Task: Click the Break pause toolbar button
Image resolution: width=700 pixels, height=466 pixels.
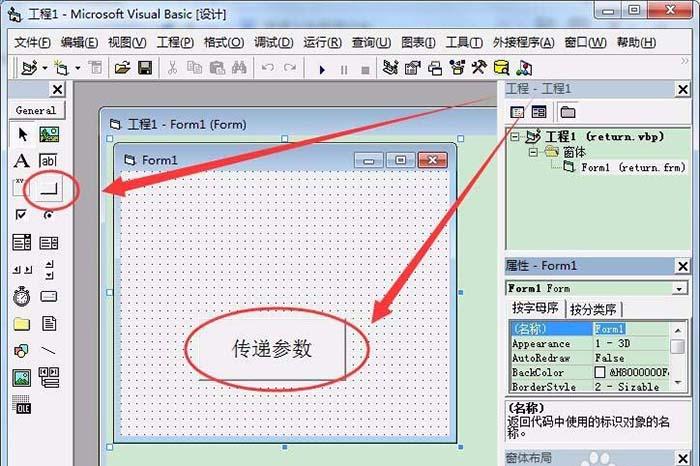Action: pyautogui.click(x=344, y=70)
